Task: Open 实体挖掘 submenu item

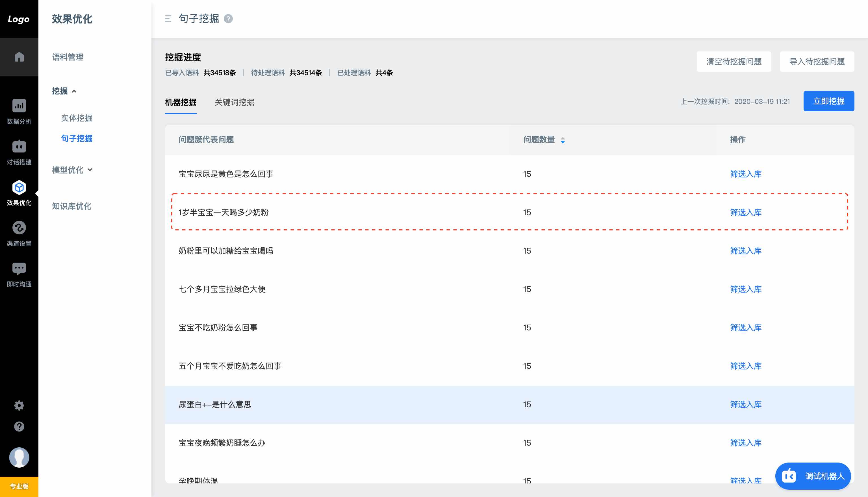Action: pos(77,118)
